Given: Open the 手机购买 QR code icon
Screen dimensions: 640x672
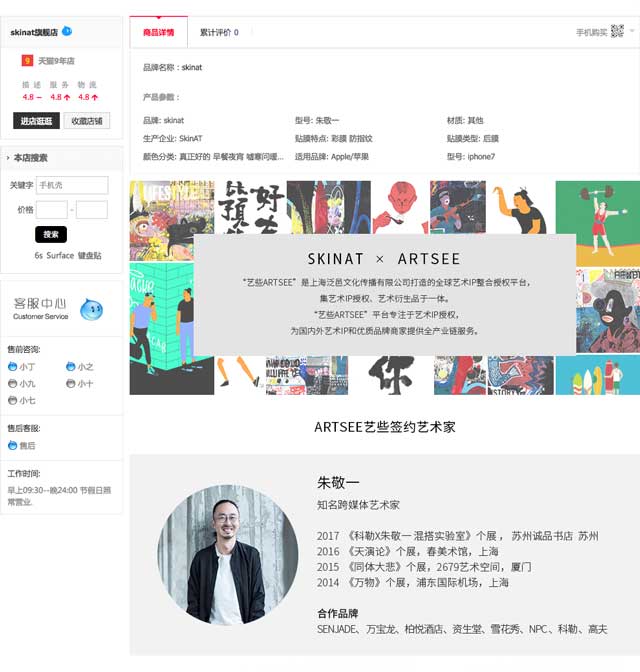Looking at the screenshot, I should click(617, 31).
